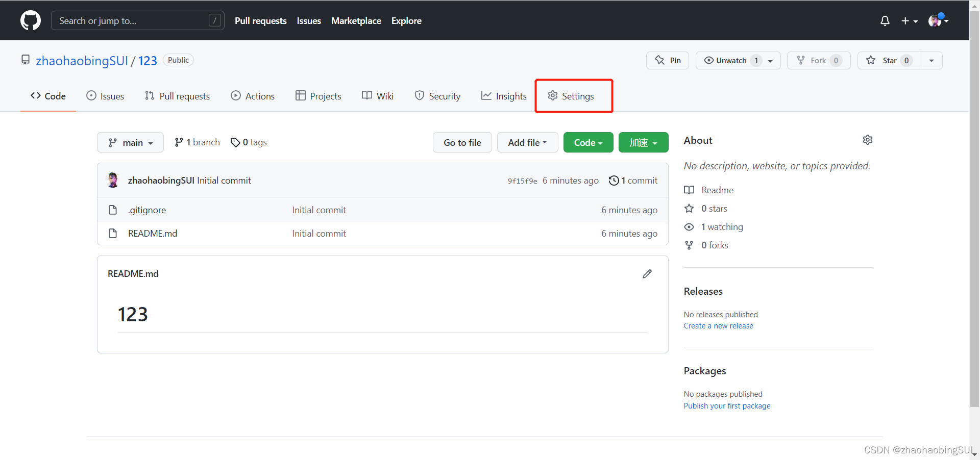Open the Security tab
Viewport: 980px width, 460px height.
pyautogui.click(x=437, y=96)
